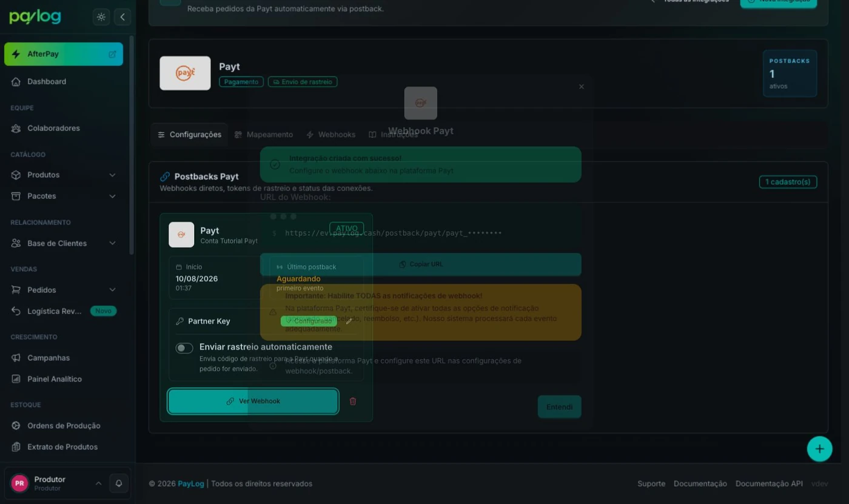Click the 1 cadastro(s) badge
Screen dimensions: 849x504
(x=788, y=182)
